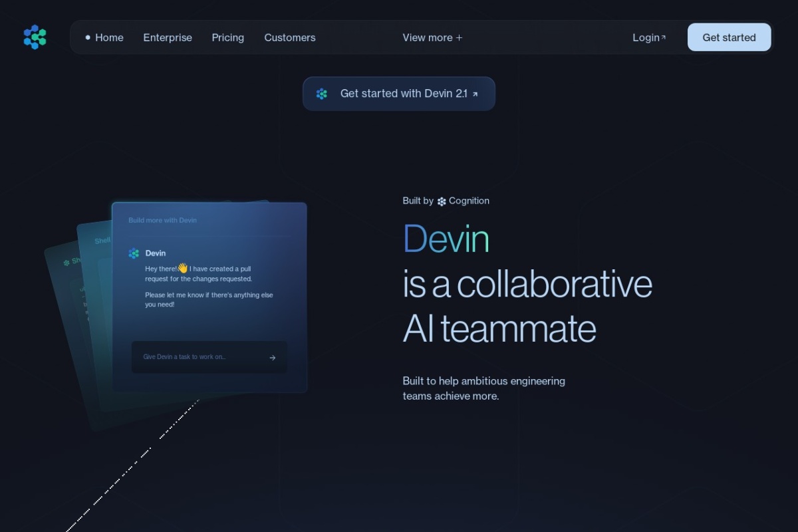Image resolution: width=798 pixels, height=532 pixels.
Task: Click Devin's avatar icon in the chat card
Action: [x=134, y=253]
